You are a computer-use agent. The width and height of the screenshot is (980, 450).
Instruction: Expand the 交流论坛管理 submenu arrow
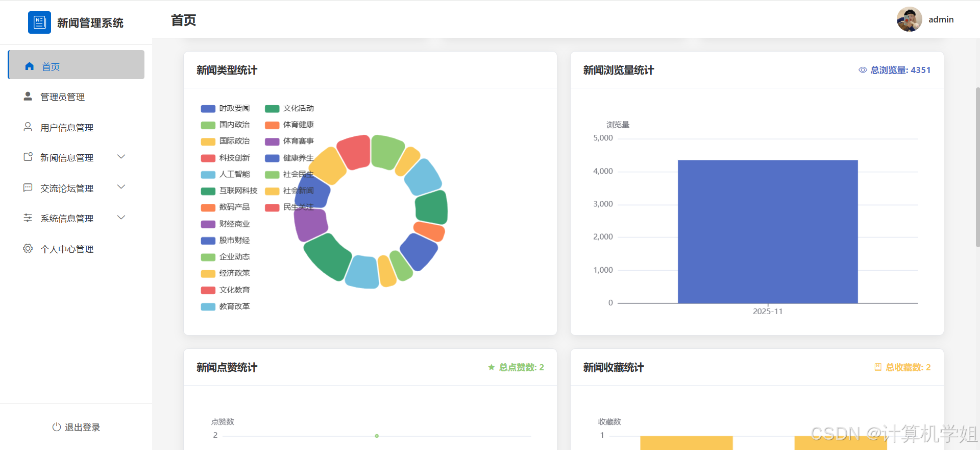(x=121, y=187)
